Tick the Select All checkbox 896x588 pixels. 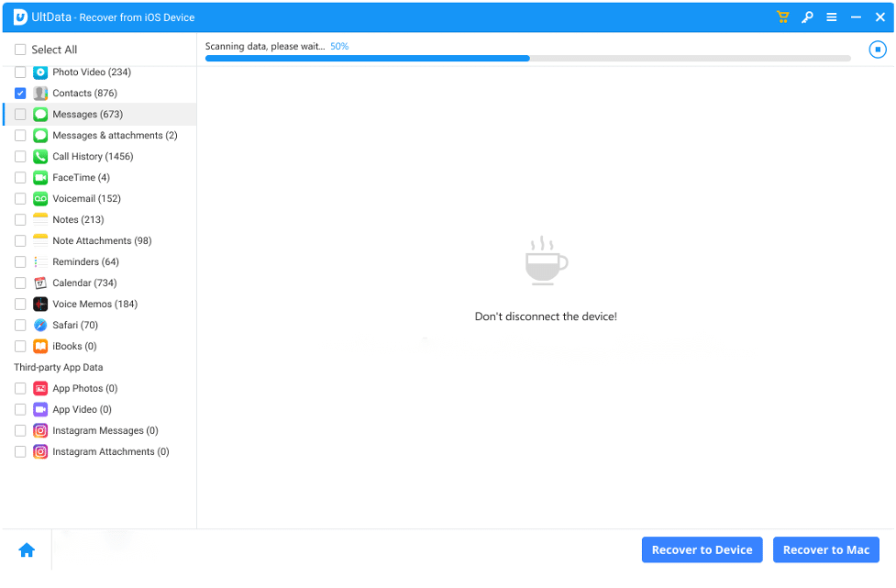20,50
